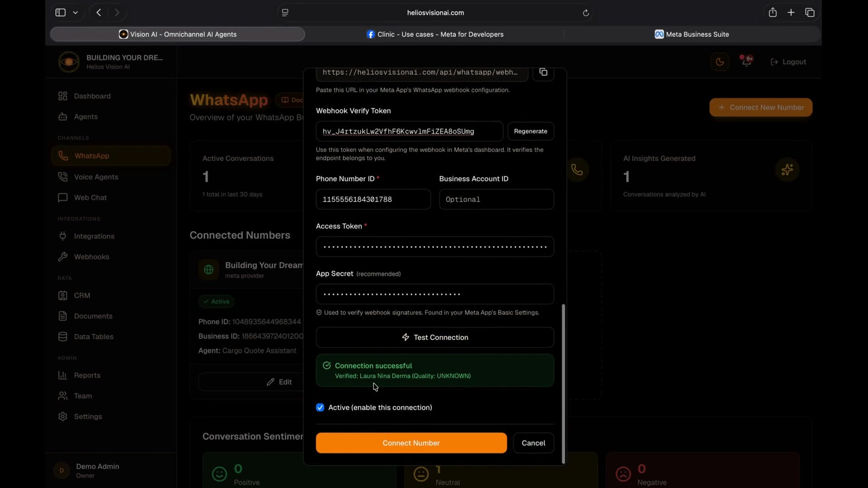Viewport: 868px width, 488px height.
Task: Click the Test Connection button
Action: pyautogui.click(x=434, y=337)
